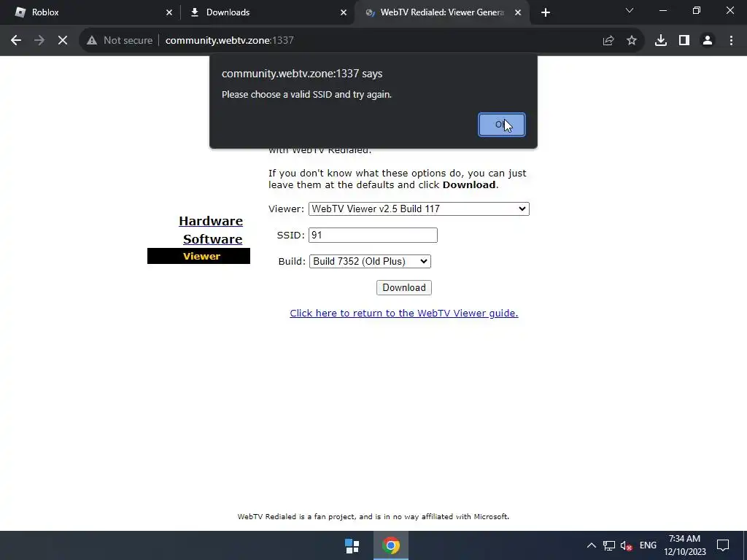The height and width of the screenshot is (560, 747).
Task: Open the Chrome profile menu
Action: coord(708,41)
